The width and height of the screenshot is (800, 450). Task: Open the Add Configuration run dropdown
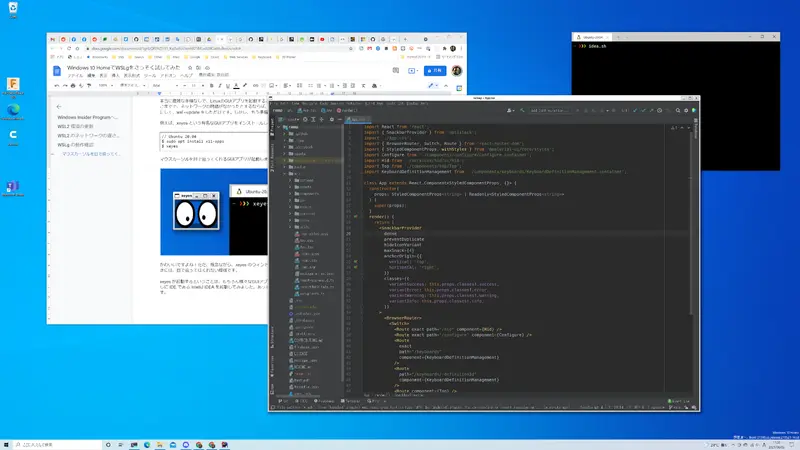[549, 110]
